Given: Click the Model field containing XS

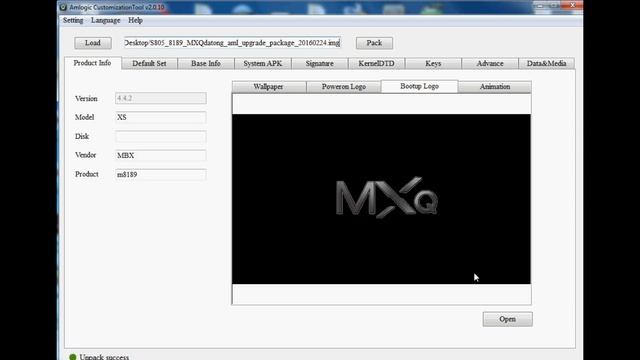Looking at the screenshot, I should click(x=161, y=118).
